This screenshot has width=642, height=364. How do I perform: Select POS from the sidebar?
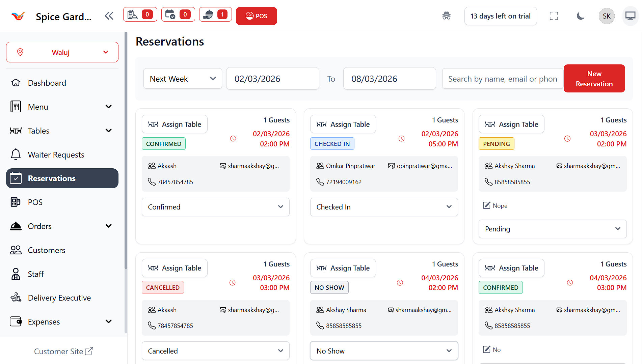35,202
